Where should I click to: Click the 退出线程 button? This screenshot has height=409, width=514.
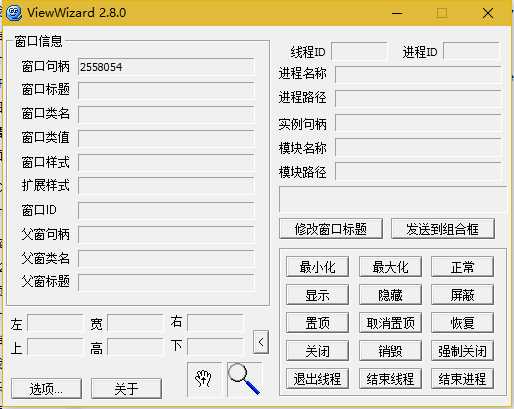point(317,379)
